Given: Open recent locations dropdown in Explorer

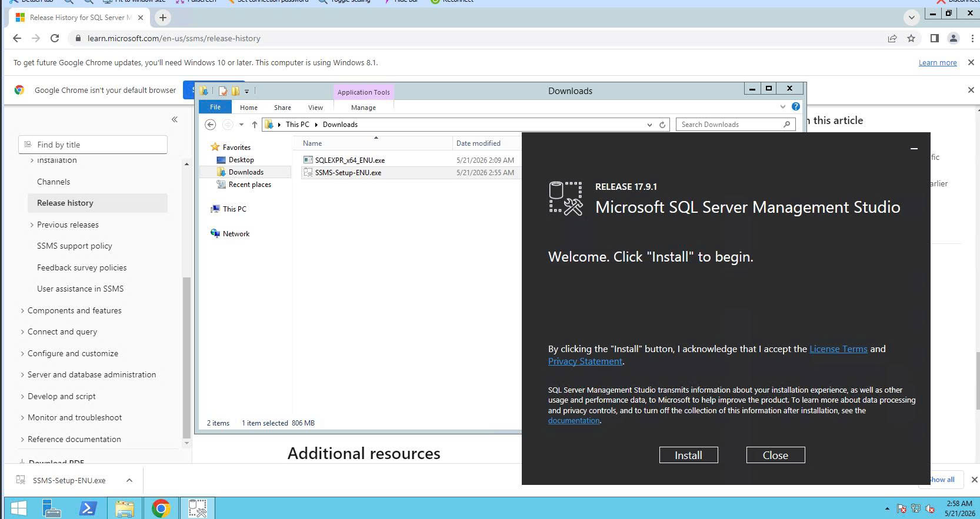Looking at the screenshot, I should [241, 125].
